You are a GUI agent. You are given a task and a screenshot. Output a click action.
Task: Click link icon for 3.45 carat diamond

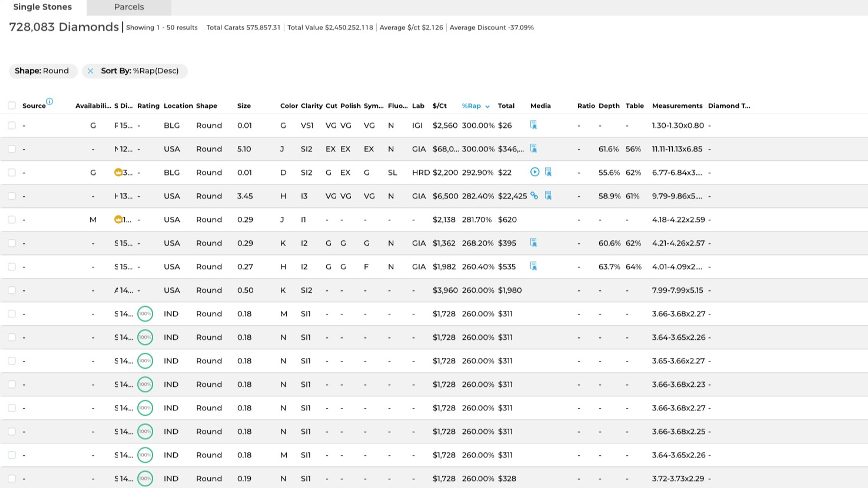534,196
